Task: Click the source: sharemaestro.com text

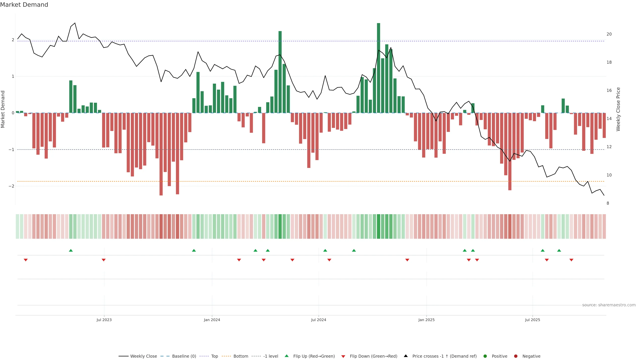Action: coord(609,305)
